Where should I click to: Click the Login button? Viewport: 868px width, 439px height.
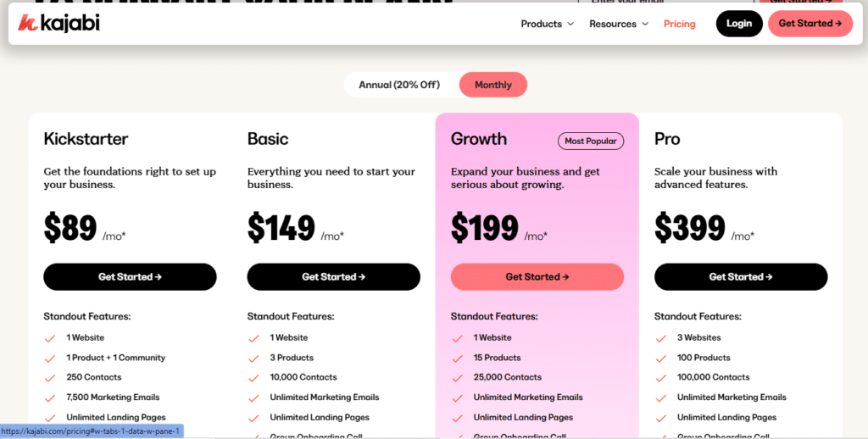coord(739,23)
